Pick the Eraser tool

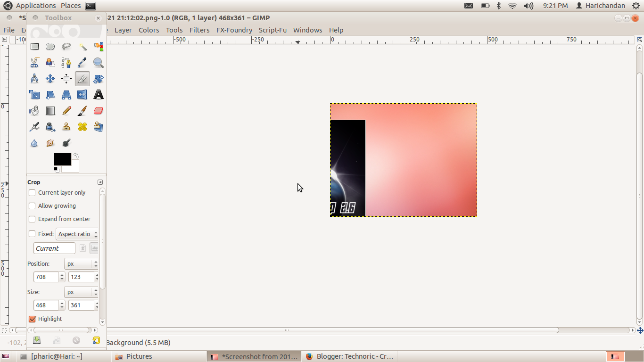pos(98,111)
